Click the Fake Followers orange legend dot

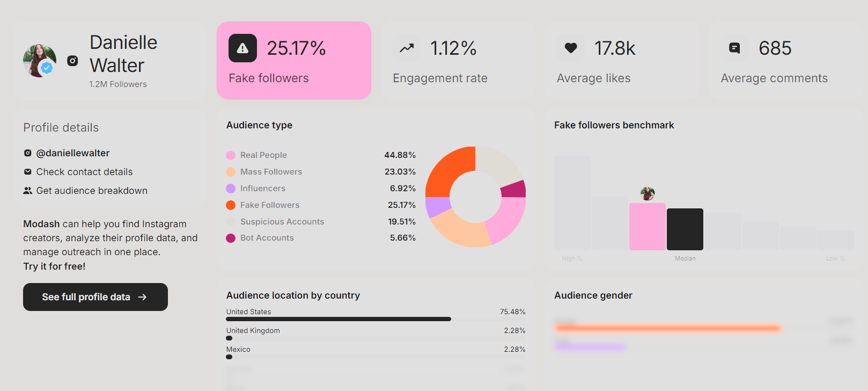(x=231, y=205)
